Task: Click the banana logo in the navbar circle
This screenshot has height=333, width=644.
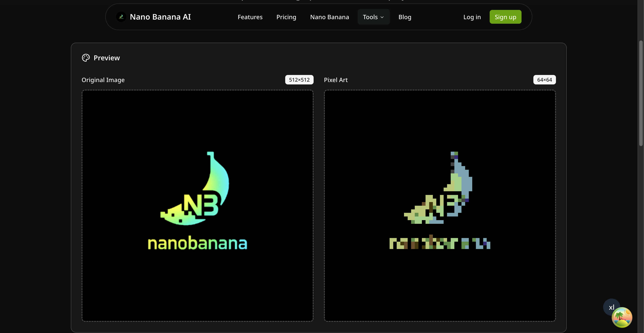Action: pos(121,17)
